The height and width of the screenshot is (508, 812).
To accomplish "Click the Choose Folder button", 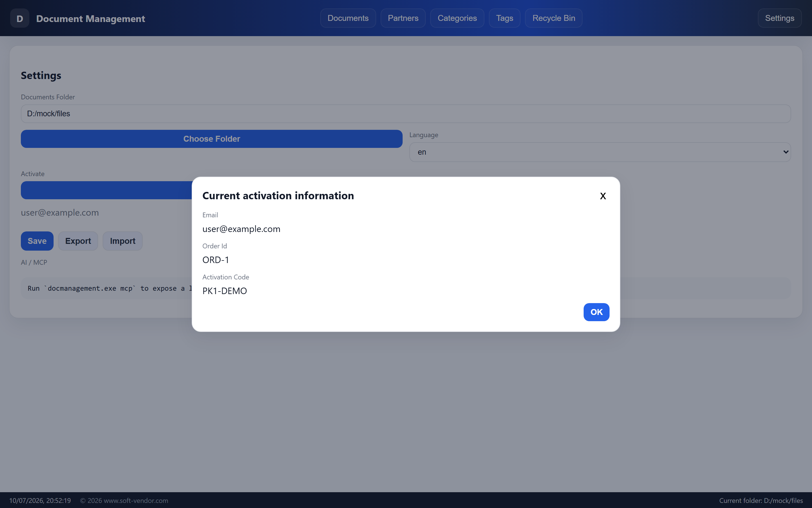I will point(211,139).
